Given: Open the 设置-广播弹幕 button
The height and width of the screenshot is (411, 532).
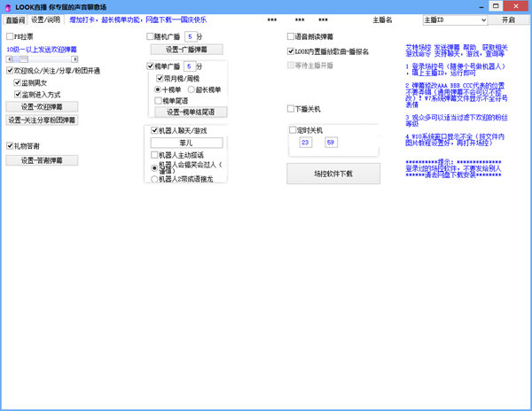Looking at the screenshot, I should pos(186,50).
